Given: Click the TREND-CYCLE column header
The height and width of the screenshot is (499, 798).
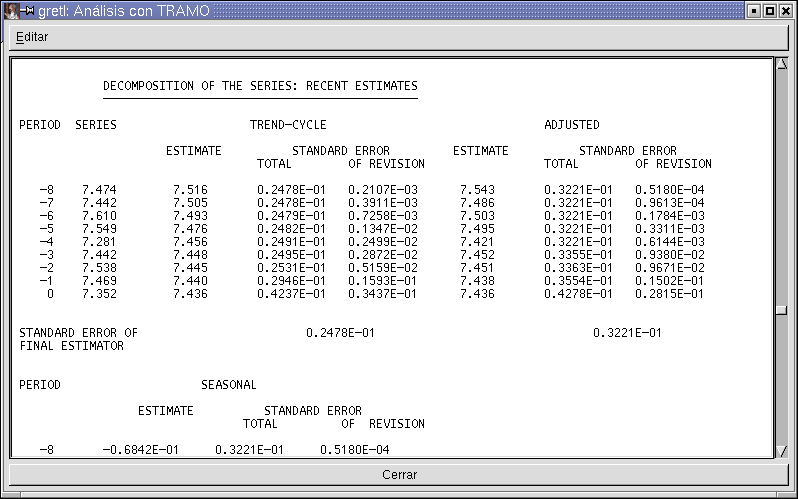Looking at the screenshot, I should 288,125.
